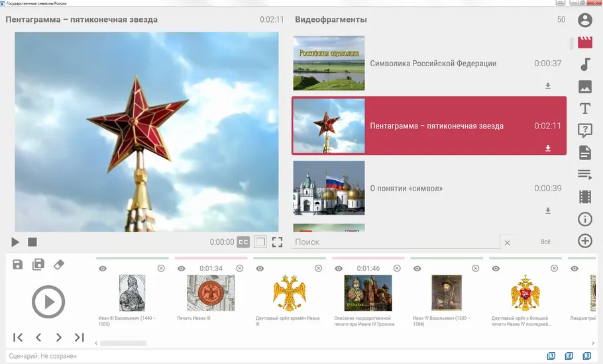The width and height of the screenshot is (603, 364).
Task: Open the audio section via the music note icon
Action: pos(585,64)
